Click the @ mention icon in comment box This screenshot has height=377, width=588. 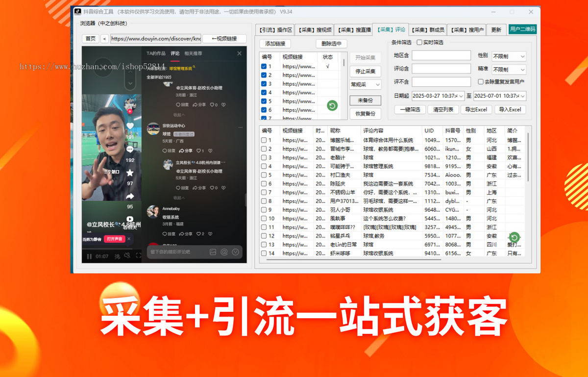point(224,251)
